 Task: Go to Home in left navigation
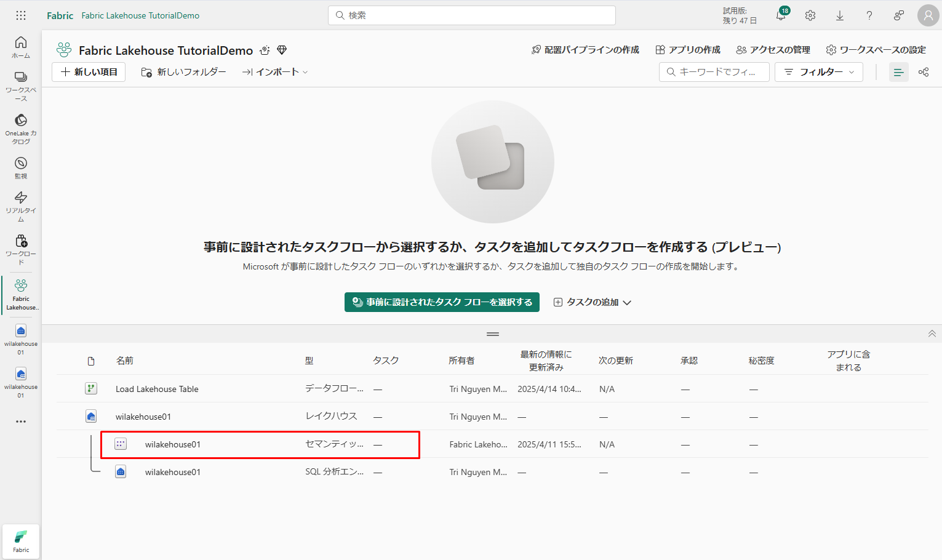point(21,46)
